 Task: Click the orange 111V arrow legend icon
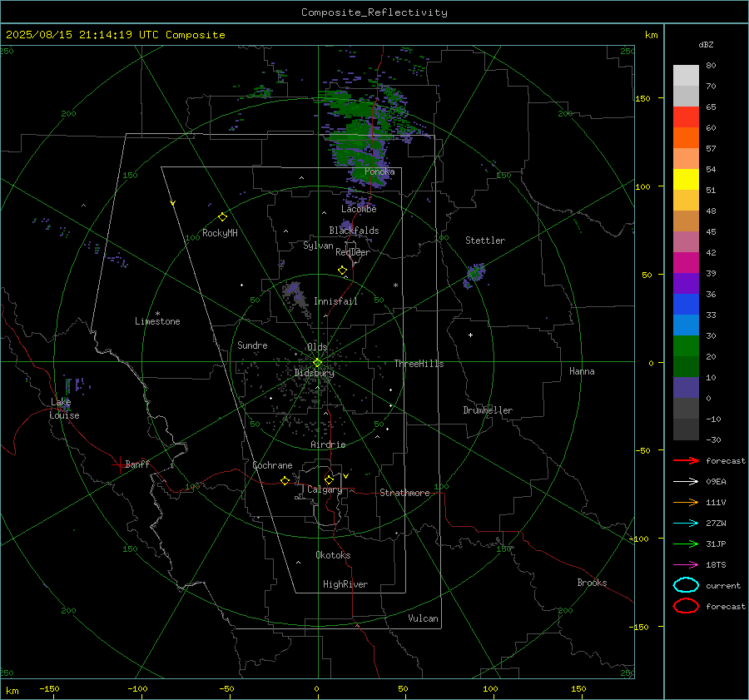coord(686,502)
